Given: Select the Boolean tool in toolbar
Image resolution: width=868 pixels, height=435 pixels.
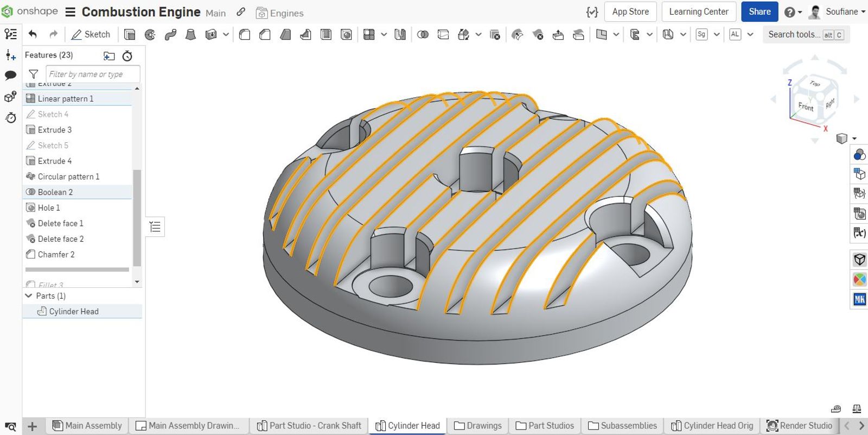Looking at the screenshot, I should point(423,35).
